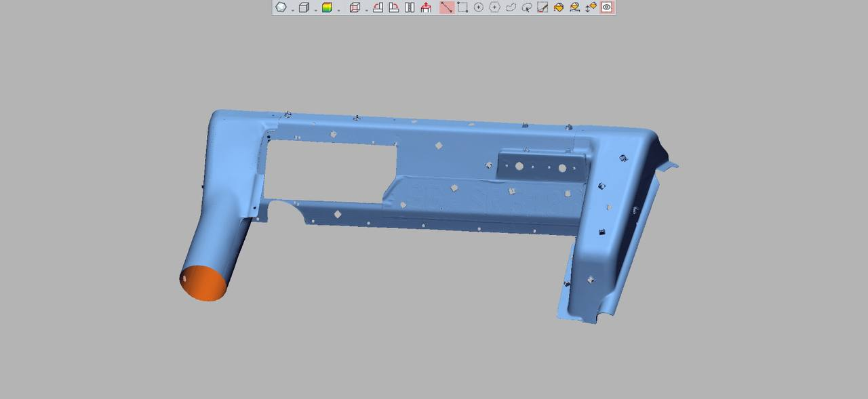Viewport: 868px width, 399px height.
Task: Click the red press fixture tool icon
Action: (425, 7)
